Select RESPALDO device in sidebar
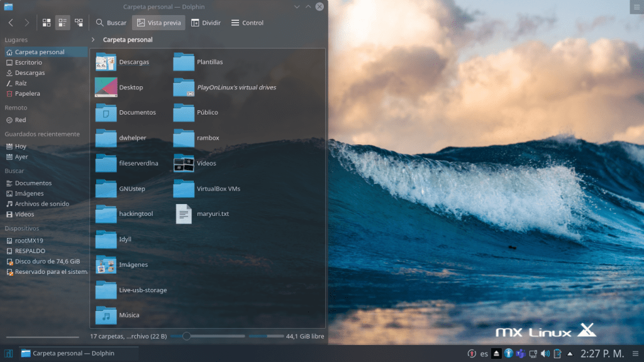 pos(30,251)
